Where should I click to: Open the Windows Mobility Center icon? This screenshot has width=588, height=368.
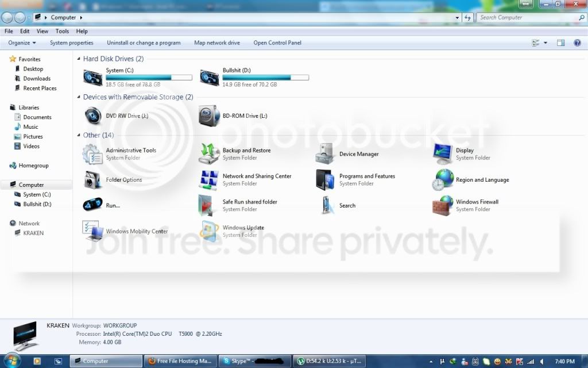(x=92, y=231)
